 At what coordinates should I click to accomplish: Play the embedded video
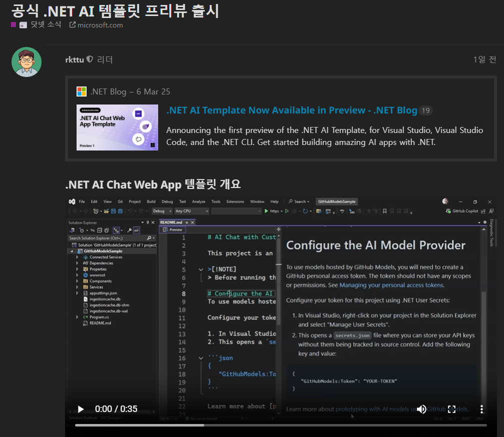pos(81,408)
